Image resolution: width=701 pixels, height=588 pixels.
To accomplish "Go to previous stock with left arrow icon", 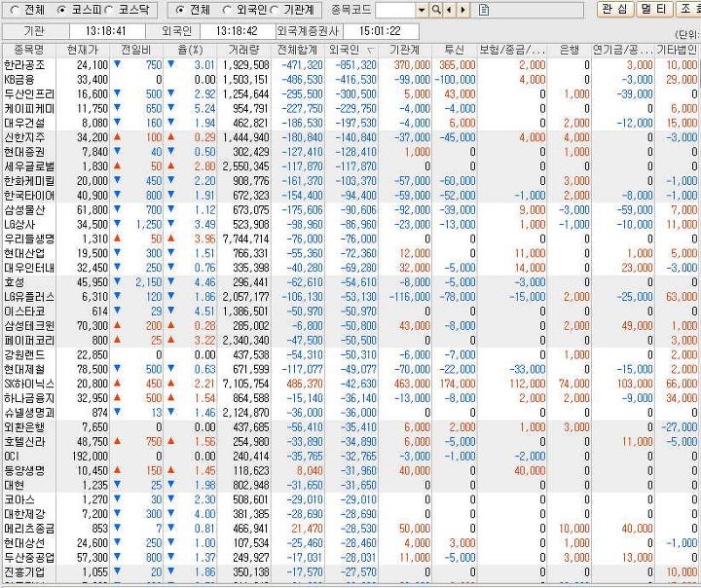I will pos(449,10).
